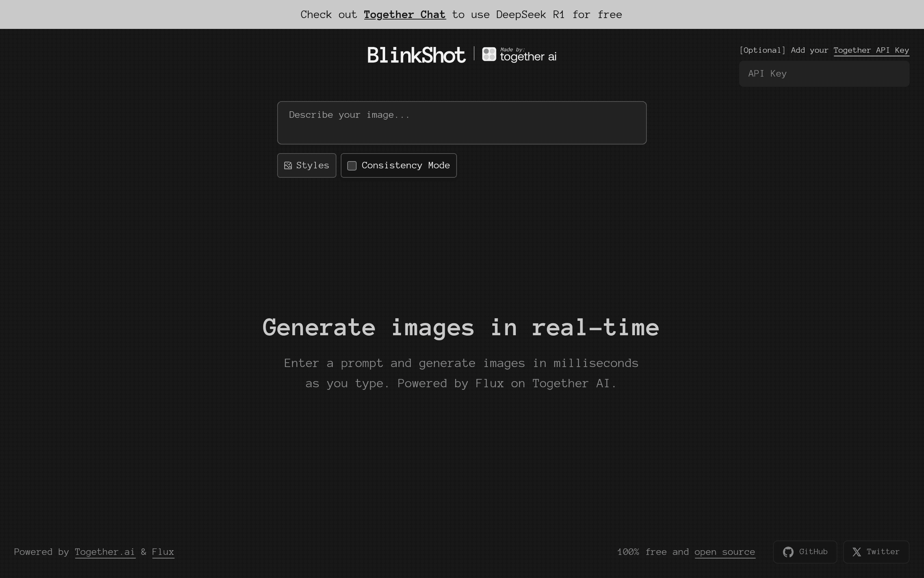
Task: Open the Together Chat banner link
Action: (x=405, y=14)
